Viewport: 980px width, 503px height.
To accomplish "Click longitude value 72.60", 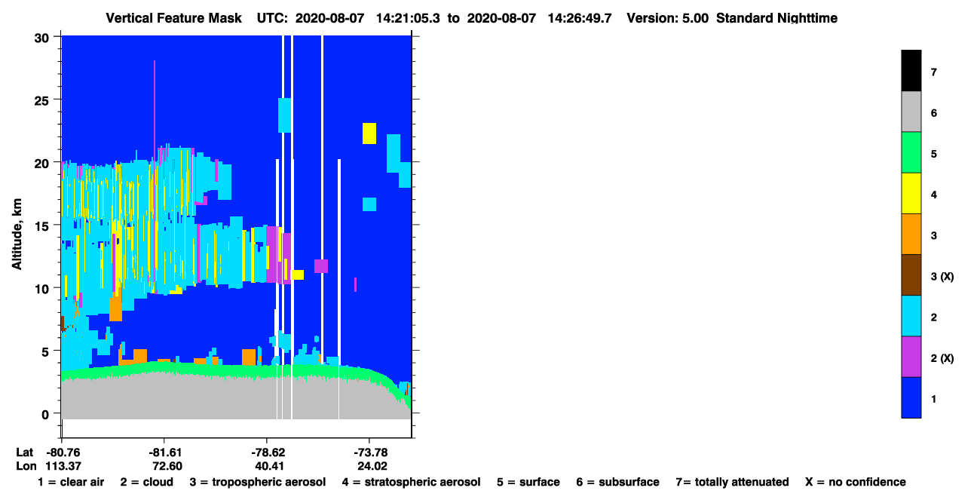I will (x=167, y=466).
